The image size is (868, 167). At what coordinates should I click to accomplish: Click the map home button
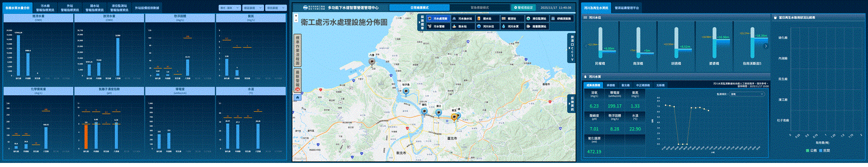(x=297, y=97)
